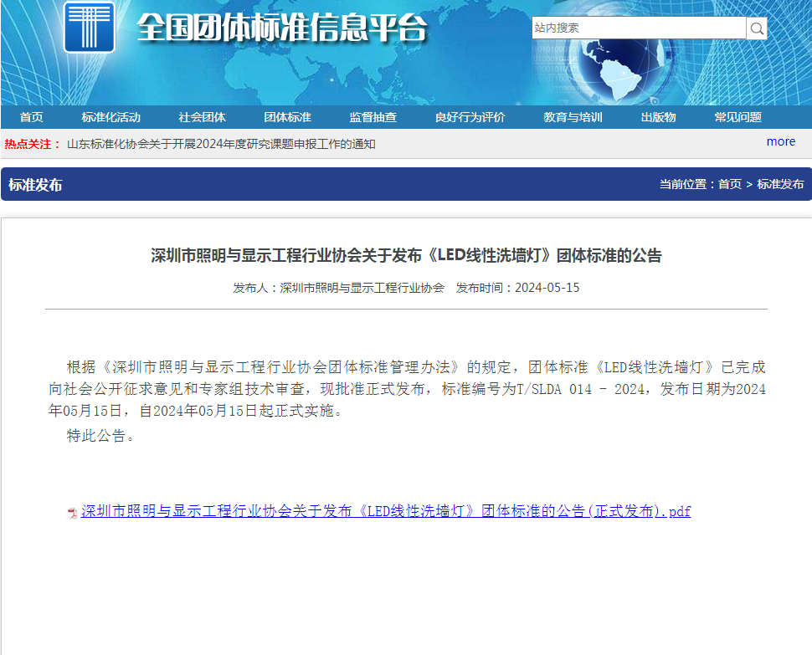This screenshot has width=812, height=655.
Task: Click 首页 in the breadcrumb trail
Action: 730,184
